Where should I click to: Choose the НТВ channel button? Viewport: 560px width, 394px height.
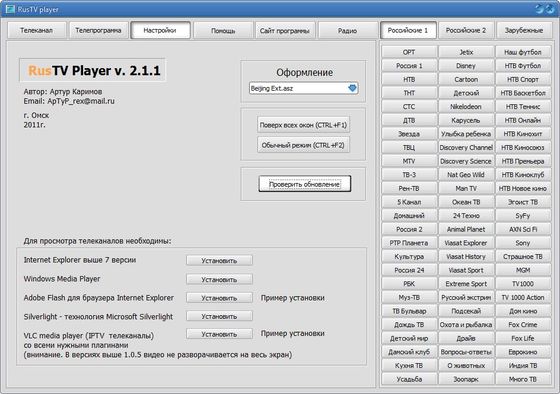pyautogui.click(x=409, y=79)
